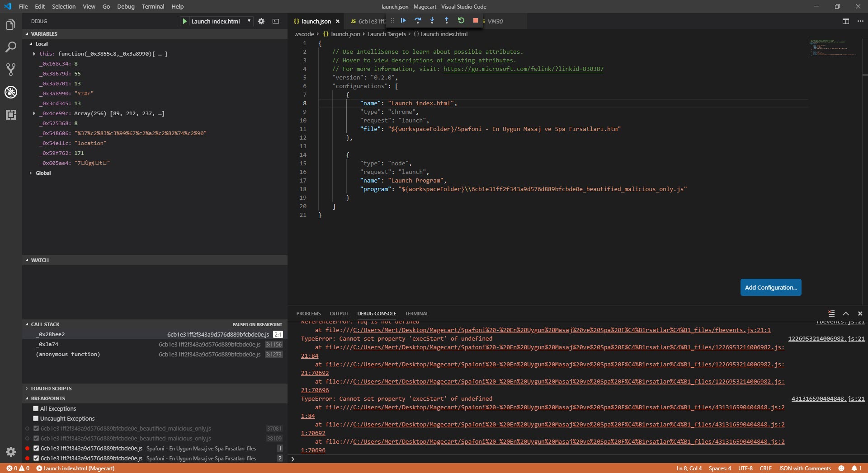The width and height of the screenshot is (868, 473).
Task: Toggle checkbox of 6cb1e31ff2f343a9d576d889bfcbde0e.js breakpoint 2
Action: tap(36, 458)
